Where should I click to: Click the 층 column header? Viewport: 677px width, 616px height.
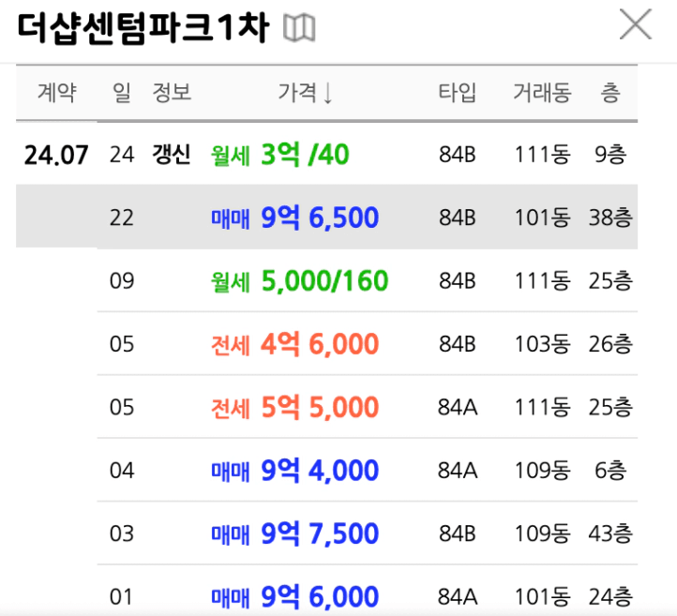[x=610, y=93]
